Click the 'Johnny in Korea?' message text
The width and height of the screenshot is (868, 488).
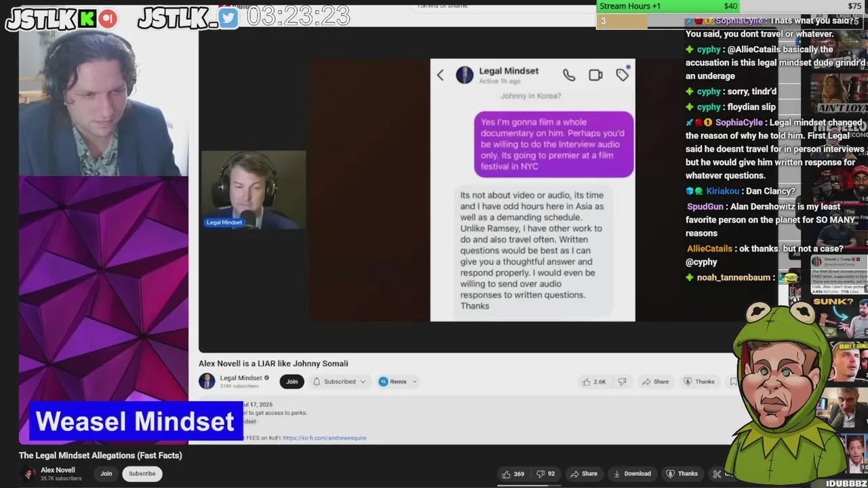pos(531,96)
